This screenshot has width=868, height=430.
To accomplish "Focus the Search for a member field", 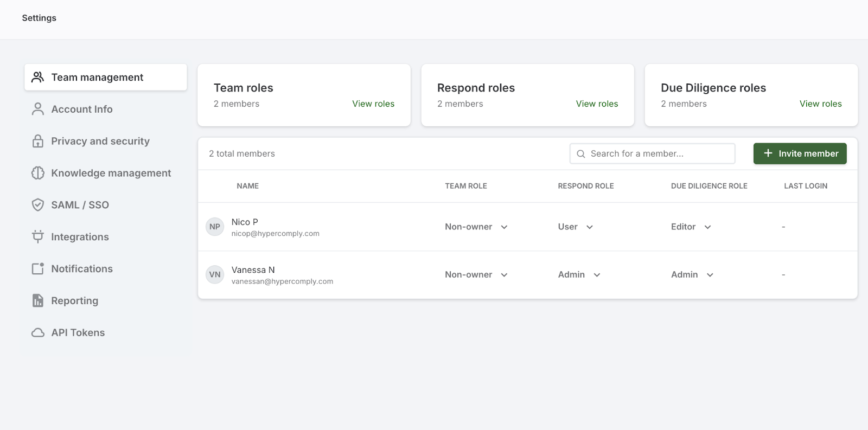I will coord(652,153).
